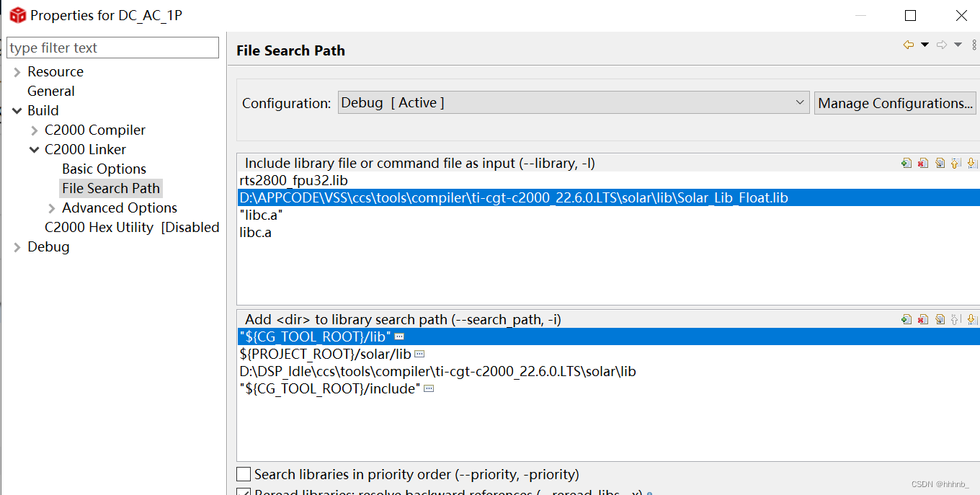Toggle the reread libraries option
This screenshot has width=980, height=495.
244,491
